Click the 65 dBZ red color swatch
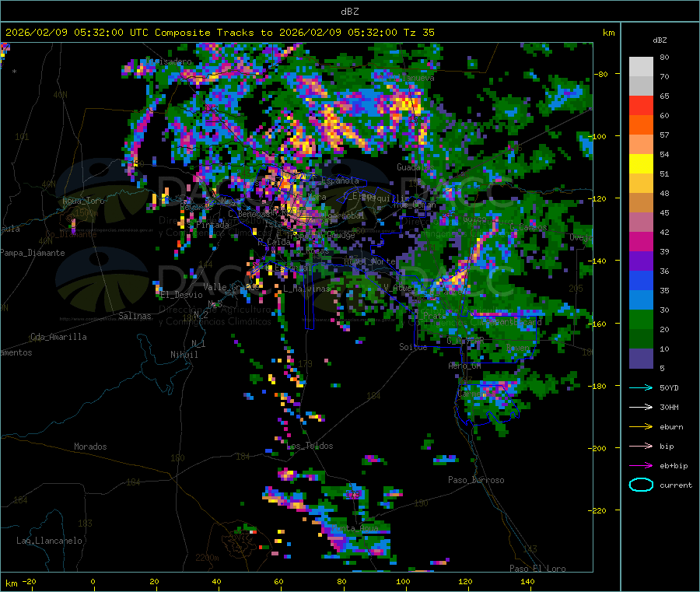This screenshot has width=700, height=592. (x=641, y=105)
